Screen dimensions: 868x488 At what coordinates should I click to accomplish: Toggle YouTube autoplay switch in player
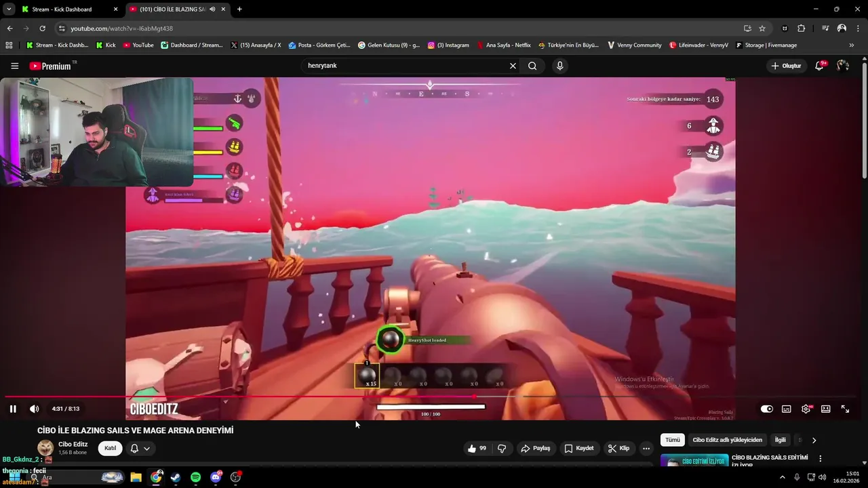[x=767, y=409]
